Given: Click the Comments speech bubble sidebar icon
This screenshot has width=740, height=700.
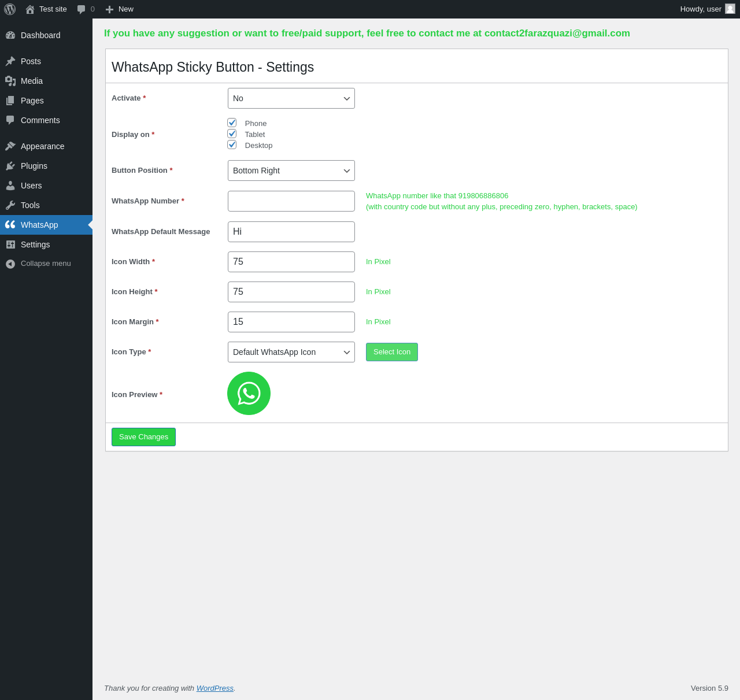Looking at the screenshot, I should click(10, 120).
